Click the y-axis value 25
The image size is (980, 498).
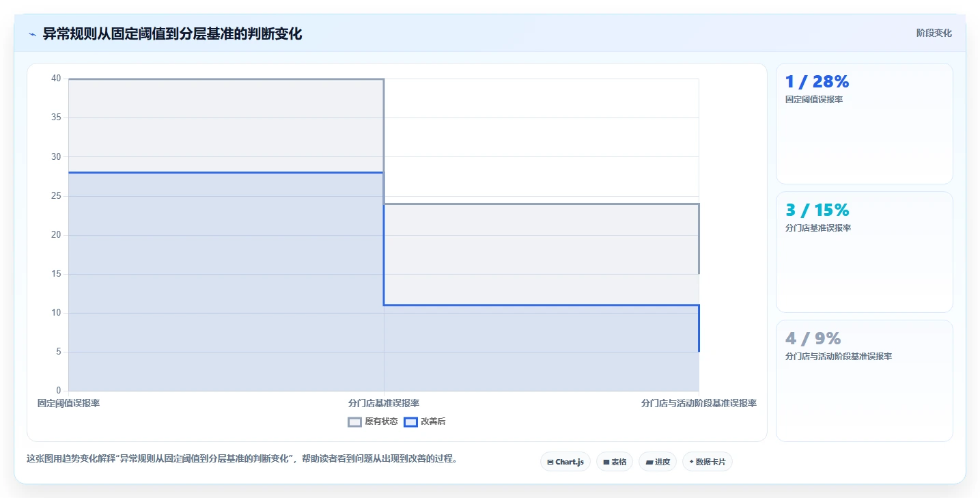[x=57, y=196]
